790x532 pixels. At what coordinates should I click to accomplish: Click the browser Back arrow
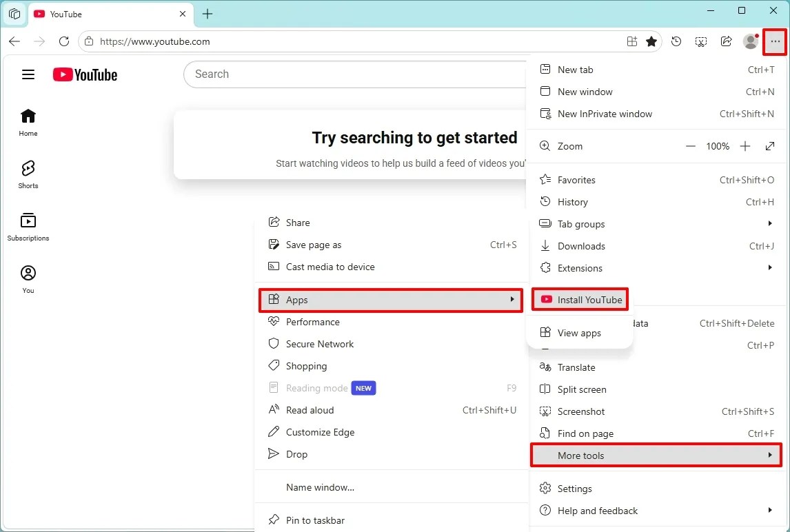pos(14,41)
